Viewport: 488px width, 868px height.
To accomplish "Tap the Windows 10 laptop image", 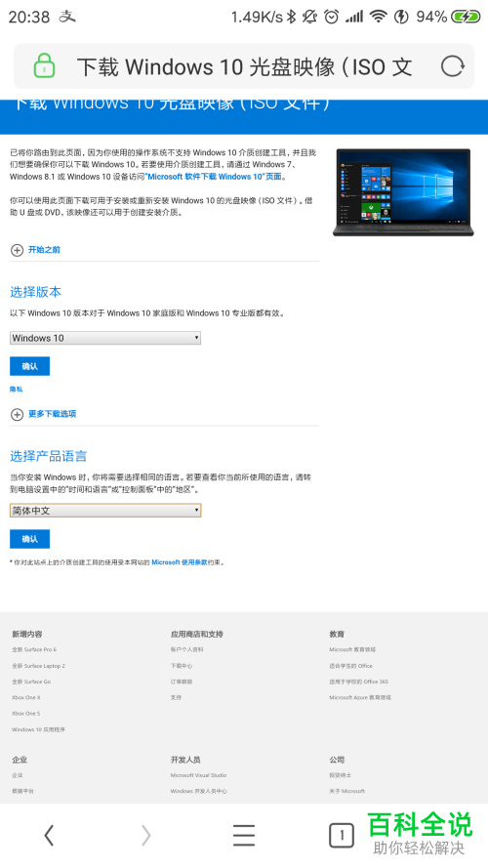I will (x=403, y=192).
